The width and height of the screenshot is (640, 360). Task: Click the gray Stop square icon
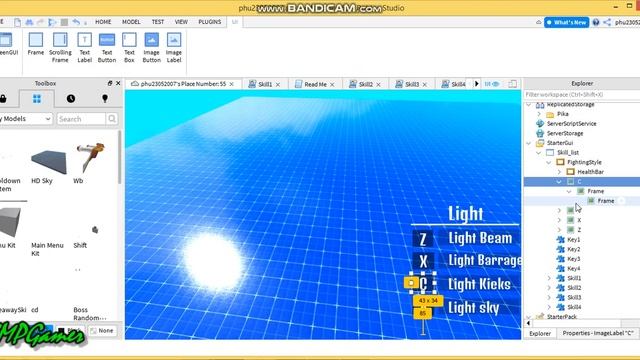pyautogui.click(x=64, y=22)
